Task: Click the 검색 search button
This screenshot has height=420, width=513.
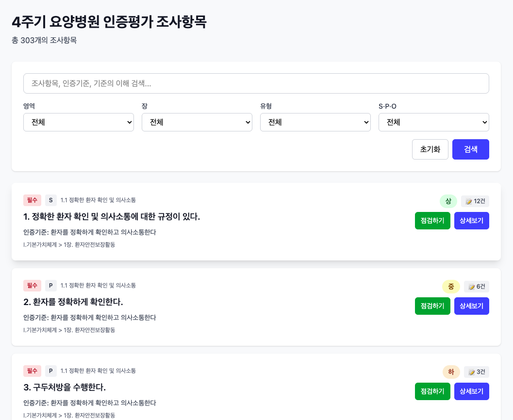Action: (470, 149)
